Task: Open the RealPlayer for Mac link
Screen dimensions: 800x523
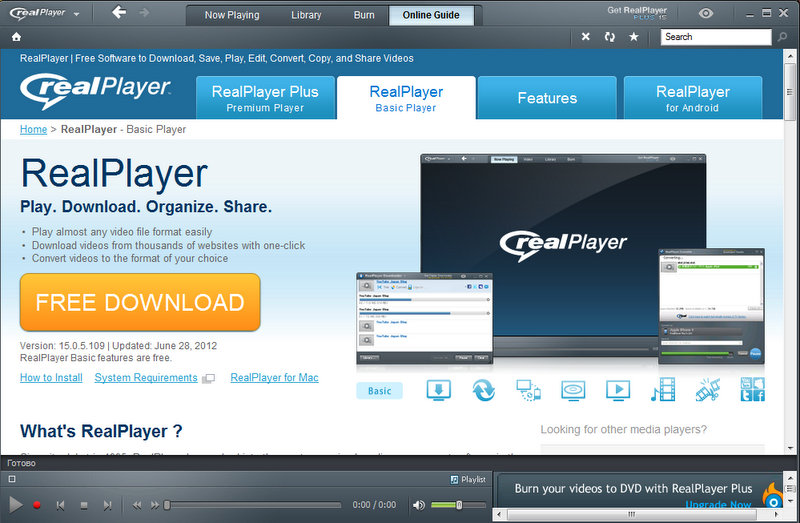Action: point(274,378)
